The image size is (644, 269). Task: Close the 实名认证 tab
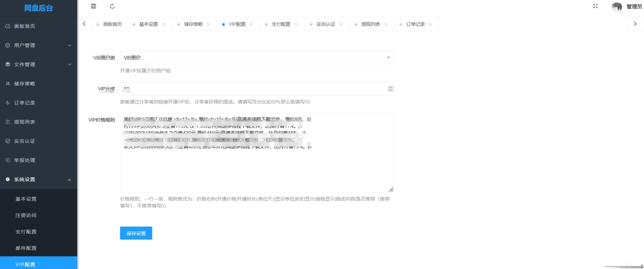[x=341, y=24]
